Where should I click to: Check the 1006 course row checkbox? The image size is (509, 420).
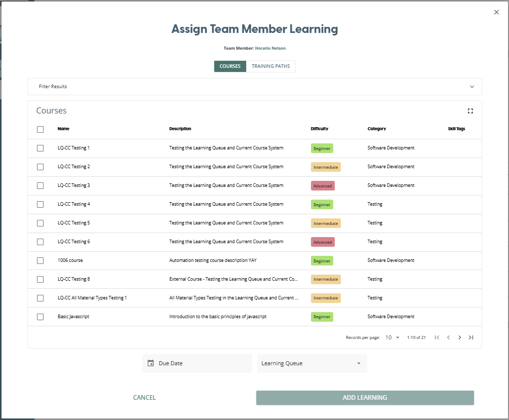(41, 260)
